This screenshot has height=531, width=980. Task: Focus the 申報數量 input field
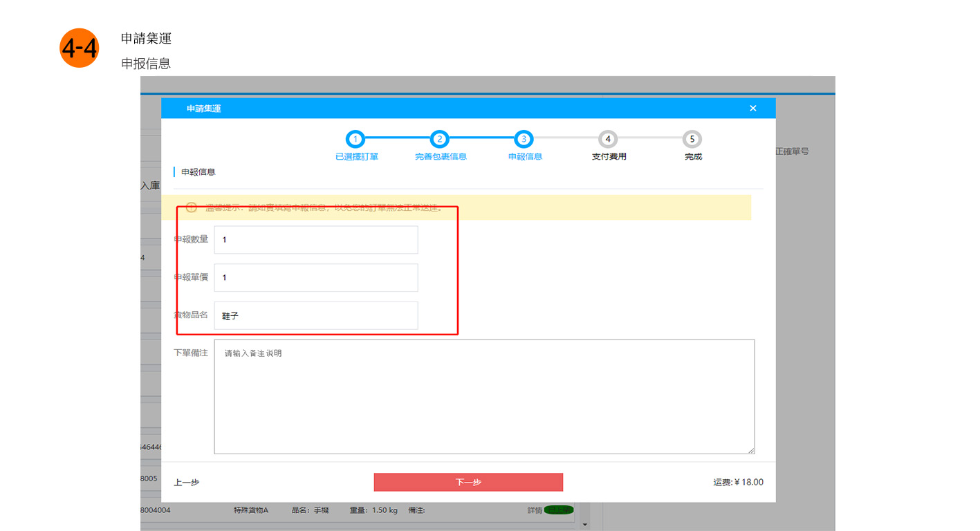[315, 240]
